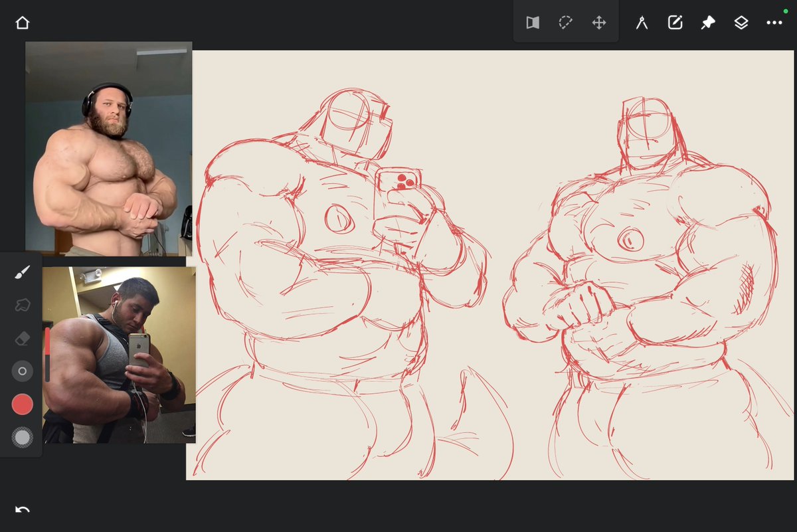797x532 pixels.
Task: Open the compass drawing guides tool
Action: [642, 23]
